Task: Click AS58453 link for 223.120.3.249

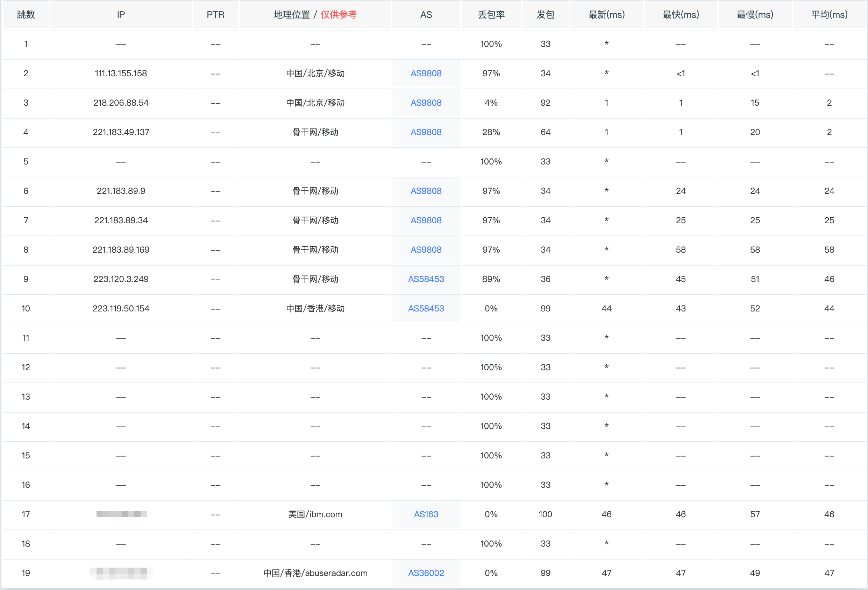Action: pyautogui.click(x=426, y=279)
